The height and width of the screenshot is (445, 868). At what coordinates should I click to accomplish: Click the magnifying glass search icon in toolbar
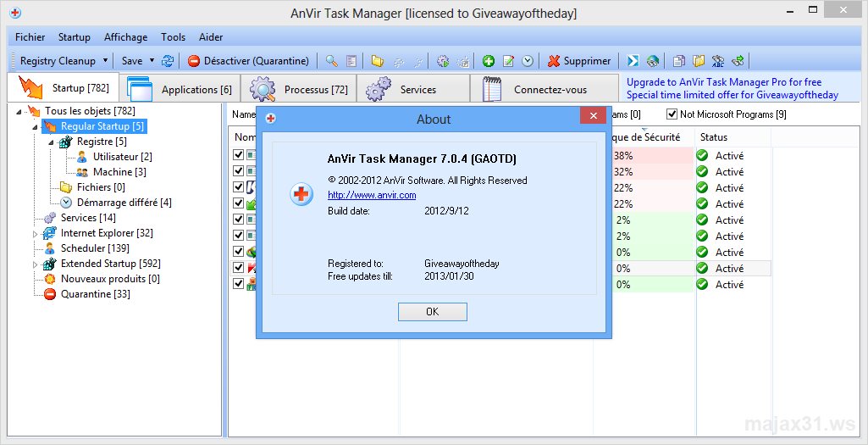pos(332,61)
